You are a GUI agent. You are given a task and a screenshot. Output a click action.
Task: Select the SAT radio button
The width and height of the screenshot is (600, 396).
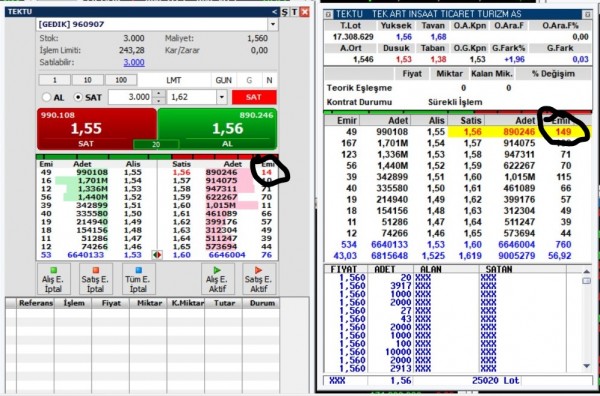click(x=78, y=97)
